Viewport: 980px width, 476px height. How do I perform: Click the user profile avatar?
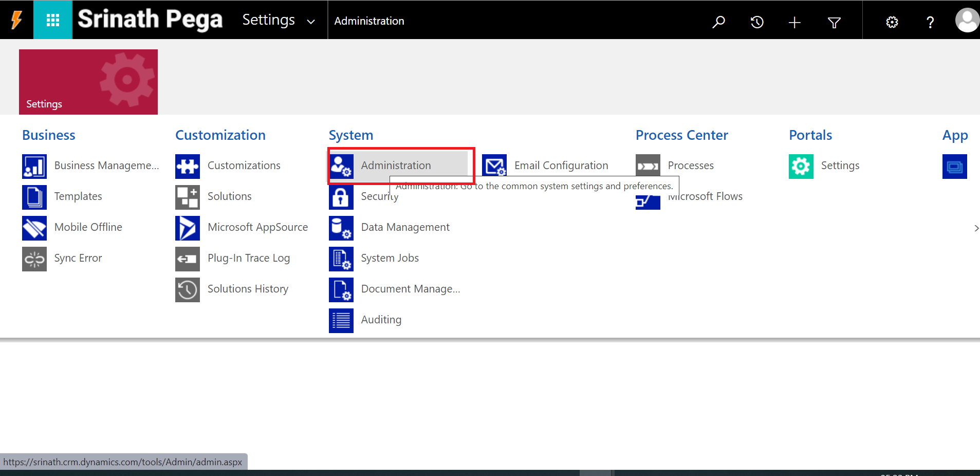[x=967, y=21]
